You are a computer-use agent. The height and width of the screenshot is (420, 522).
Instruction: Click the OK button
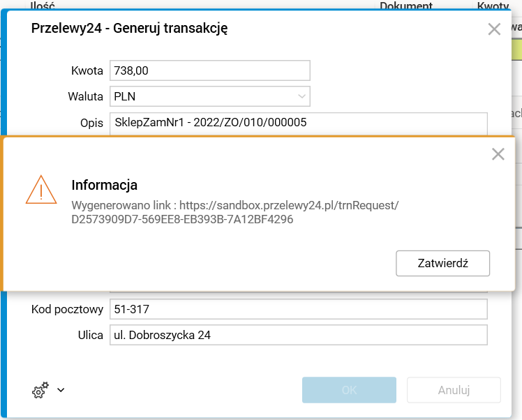point(349,390)
